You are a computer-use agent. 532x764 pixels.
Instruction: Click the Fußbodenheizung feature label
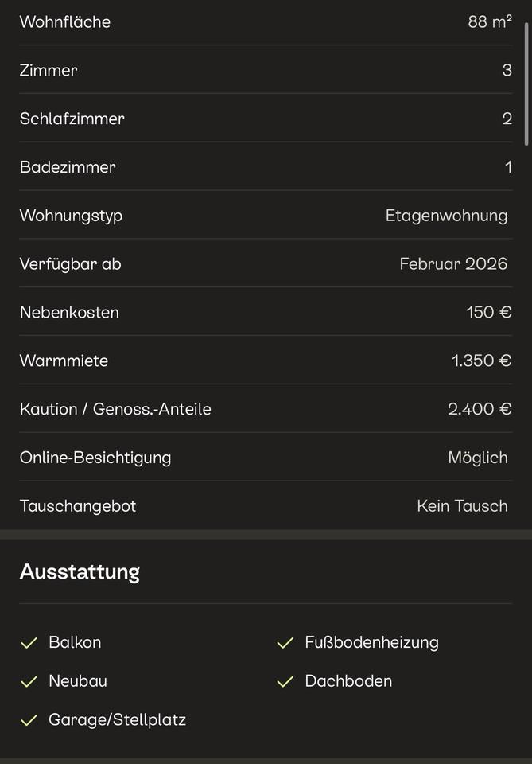(x=371, y=642)
